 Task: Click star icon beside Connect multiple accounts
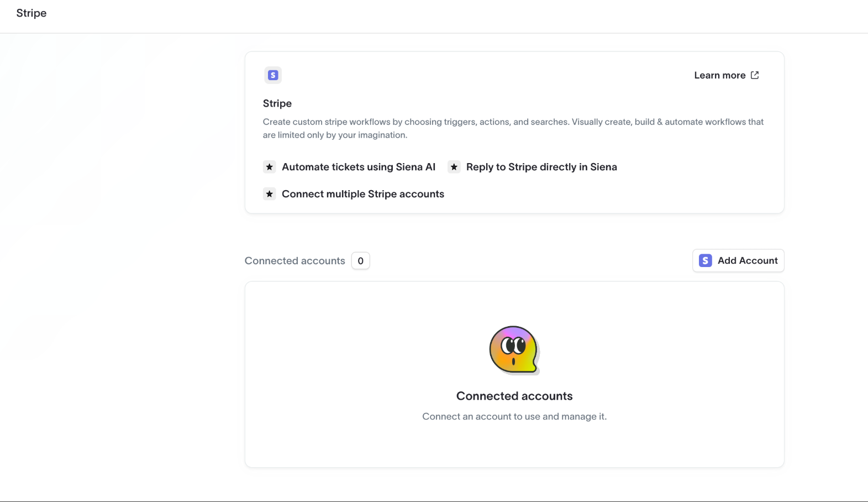point(270,194)
